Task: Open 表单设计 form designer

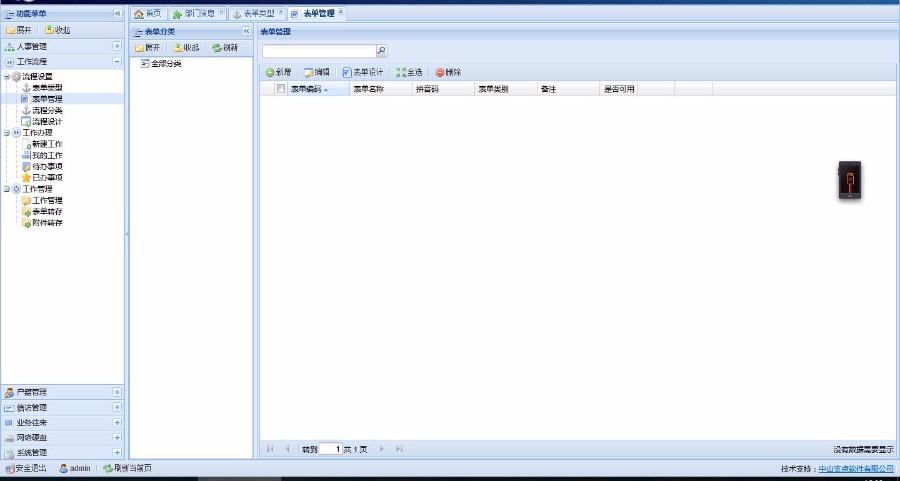Action: (x=363, y=72)
